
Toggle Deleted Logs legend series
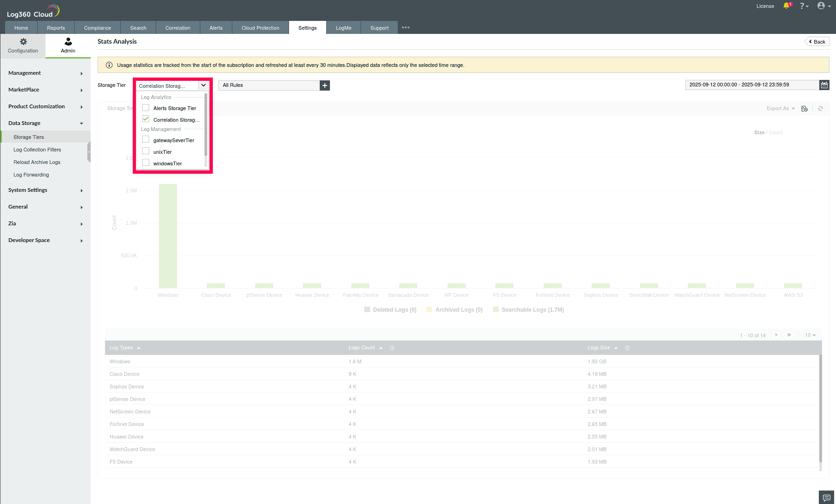[390, 310]
